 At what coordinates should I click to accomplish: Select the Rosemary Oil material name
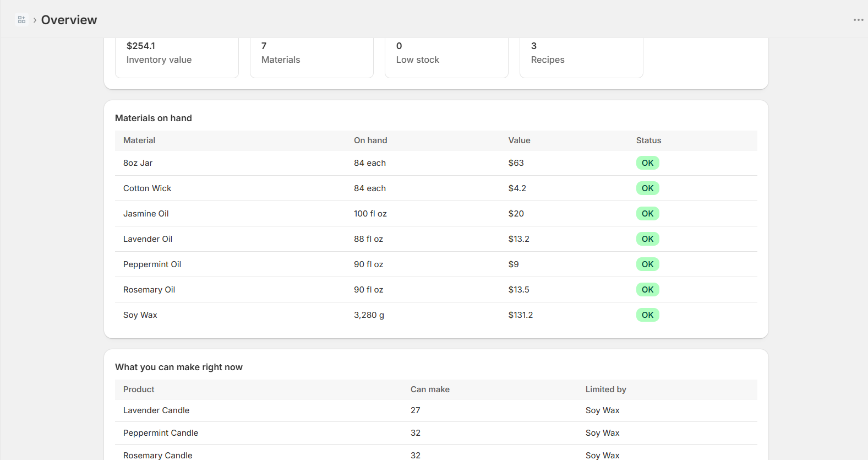[x=149, y=290]
